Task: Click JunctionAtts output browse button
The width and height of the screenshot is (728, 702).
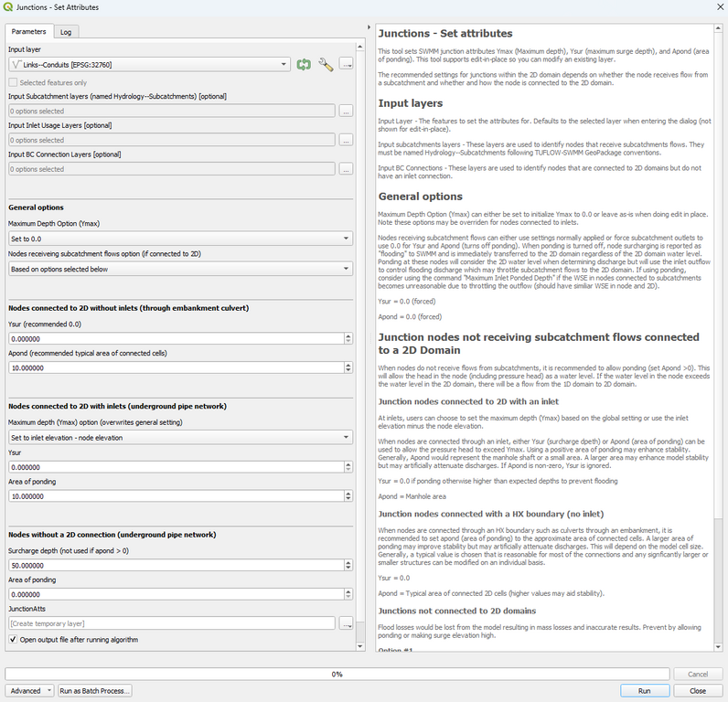Action: (x=346, y=623)
